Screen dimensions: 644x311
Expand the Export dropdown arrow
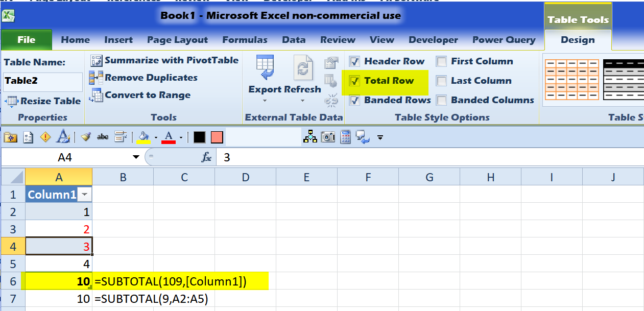coord(266,101)
